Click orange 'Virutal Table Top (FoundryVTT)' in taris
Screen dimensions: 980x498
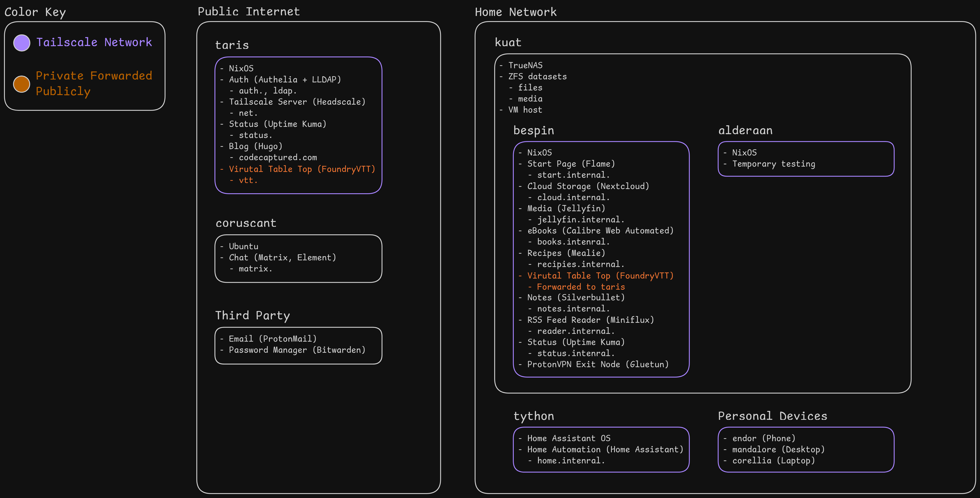[302, 169]
